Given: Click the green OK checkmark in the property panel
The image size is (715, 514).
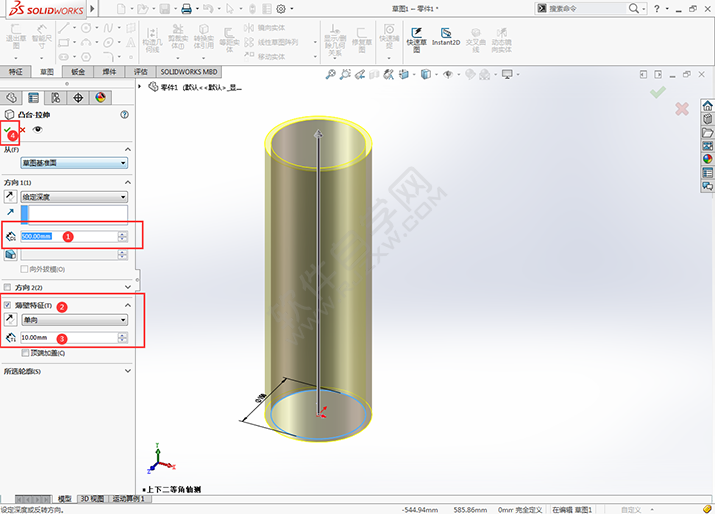Looking at the screenshot, I should (x=9, y=130).
